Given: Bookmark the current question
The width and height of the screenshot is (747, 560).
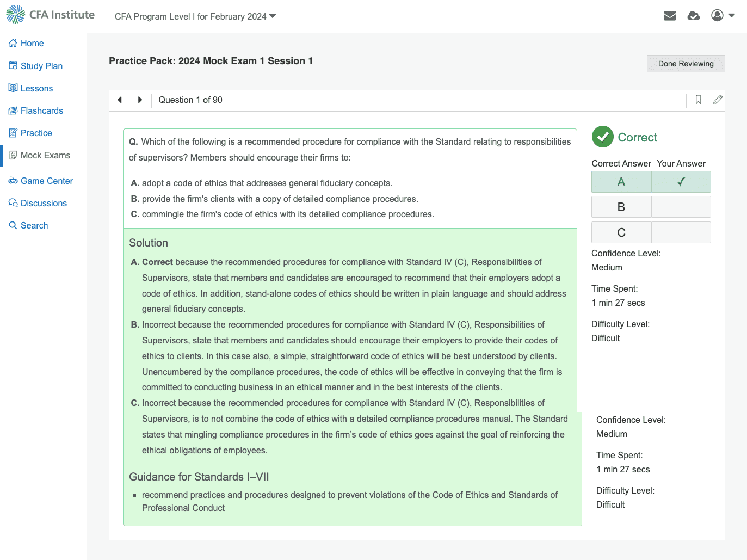Looking at the screenshot, I should (x=698, y=100).
